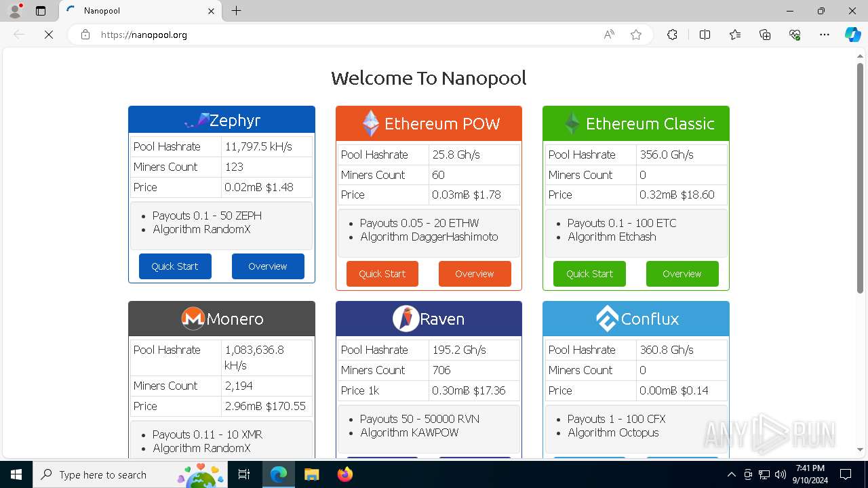Click Zephyr Quick Start button
868x488 pixels.
175,266
